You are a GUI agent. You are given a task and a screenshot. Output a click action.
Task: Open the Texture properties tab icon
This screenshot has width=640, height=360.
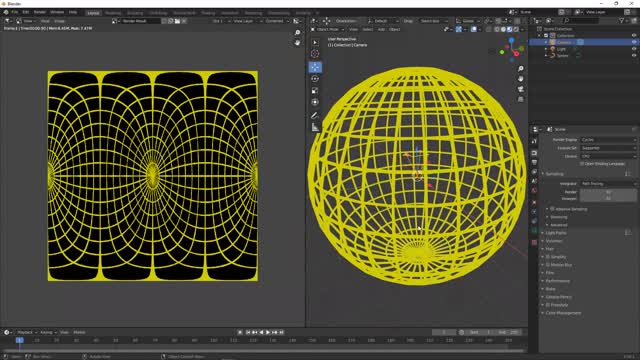pyautogui.click(x=534, y=242)
